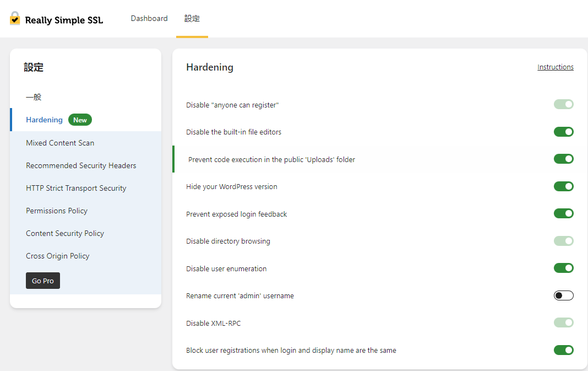Turn off Hide your WordPress version

coord(563,186)
